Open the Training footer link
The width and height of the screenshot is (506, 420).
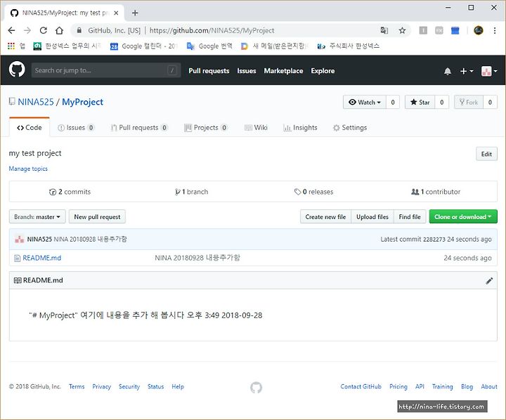[442, 386]
